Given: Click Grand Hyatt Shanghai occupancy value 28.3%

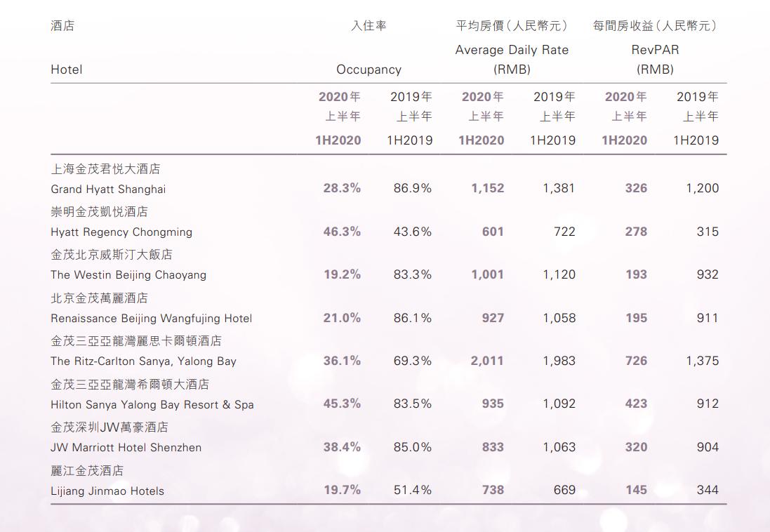Looking at the screenshot, I should 342,188.
